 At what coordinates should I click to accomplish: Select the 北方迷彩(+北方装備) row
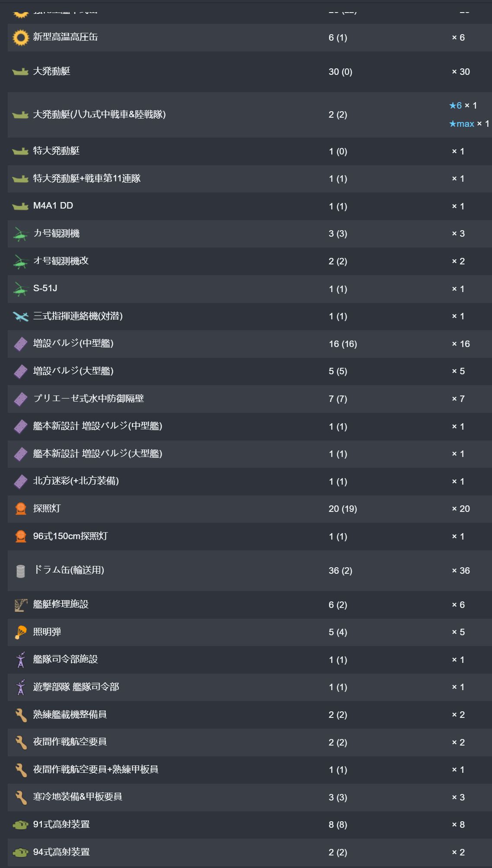coord(249,481)
